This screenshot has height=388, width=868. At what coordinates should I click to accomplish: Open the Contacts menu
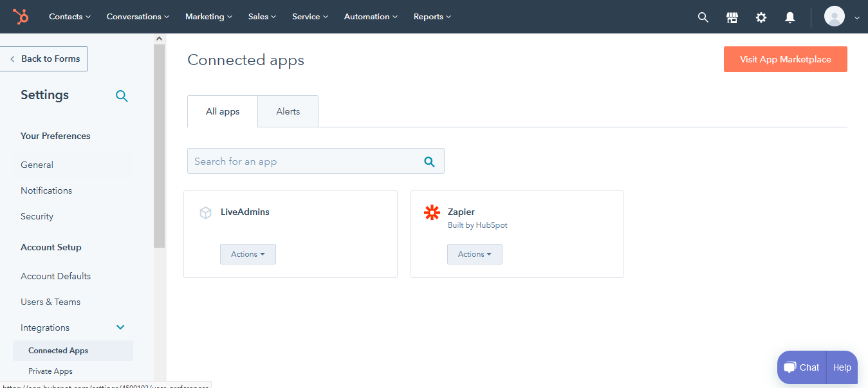(69, 17)
